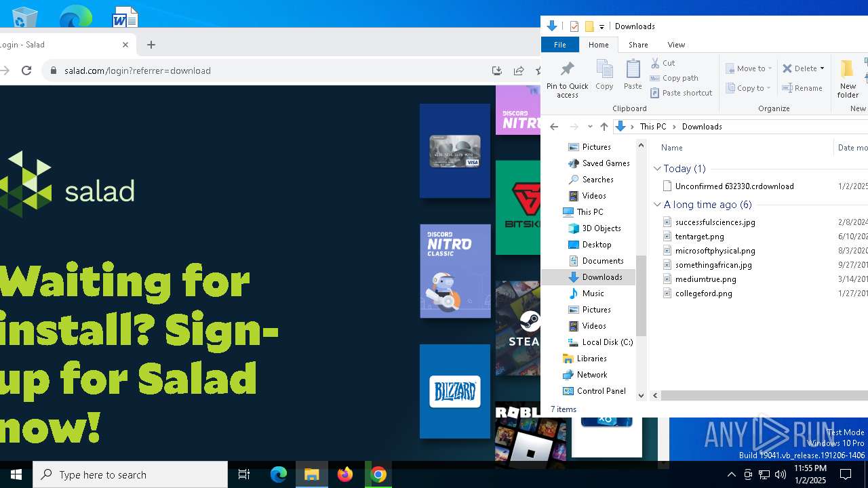Select microsoftphysical.png file
868x488 pixels.
715,251
